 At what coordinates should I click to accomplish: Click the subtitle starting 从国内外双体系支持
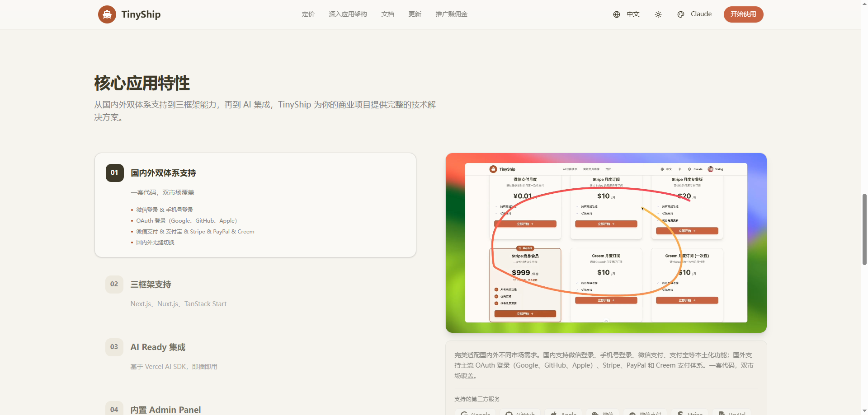[265, 111]
